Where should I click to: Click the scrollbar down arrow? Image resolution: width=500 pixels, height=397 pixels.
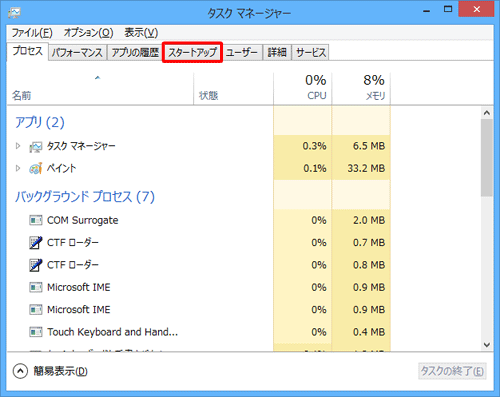pos(487,344)
